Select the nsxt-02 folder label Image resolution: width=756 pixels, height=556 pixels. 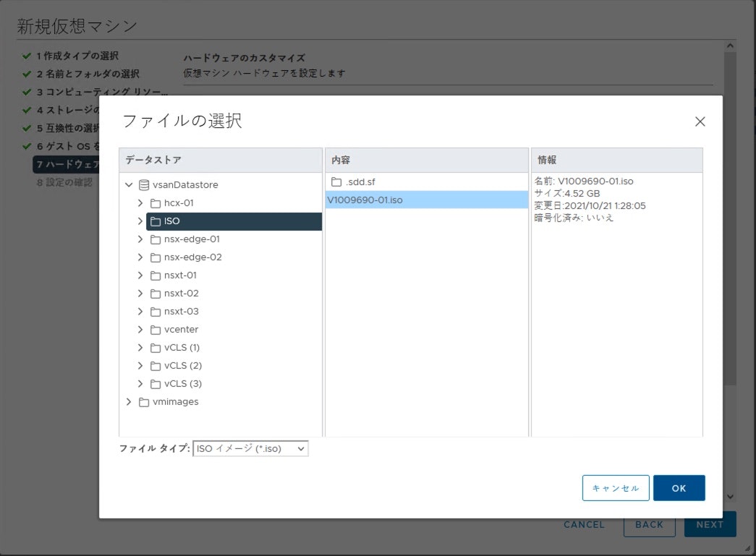[x=182, y=294]
